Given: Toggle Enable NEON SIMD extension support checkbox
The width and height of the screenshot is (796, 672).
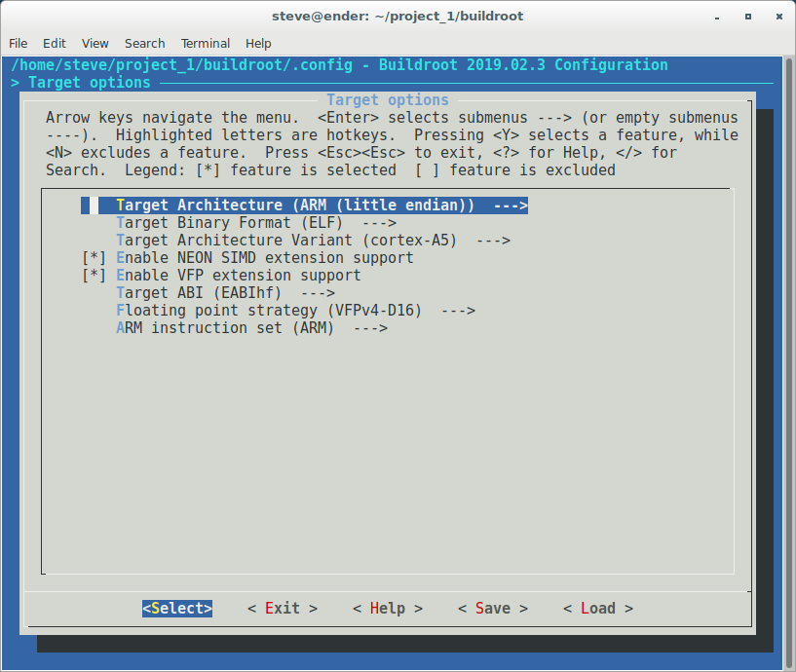Looking at the screenshot, I should tap(95, 258).
